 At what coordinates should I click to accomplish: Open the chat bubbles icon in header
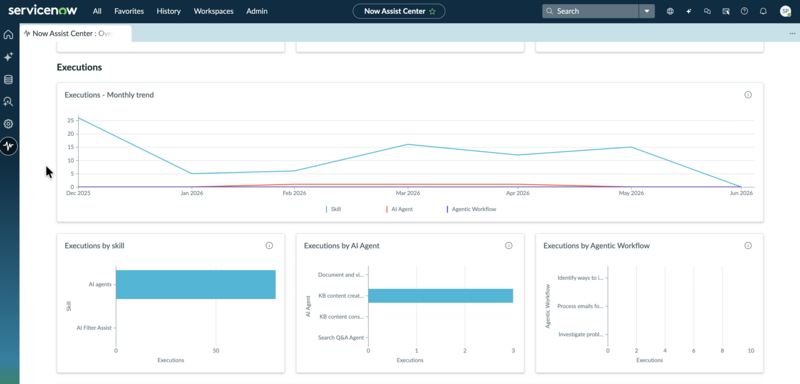coord(707,11)
